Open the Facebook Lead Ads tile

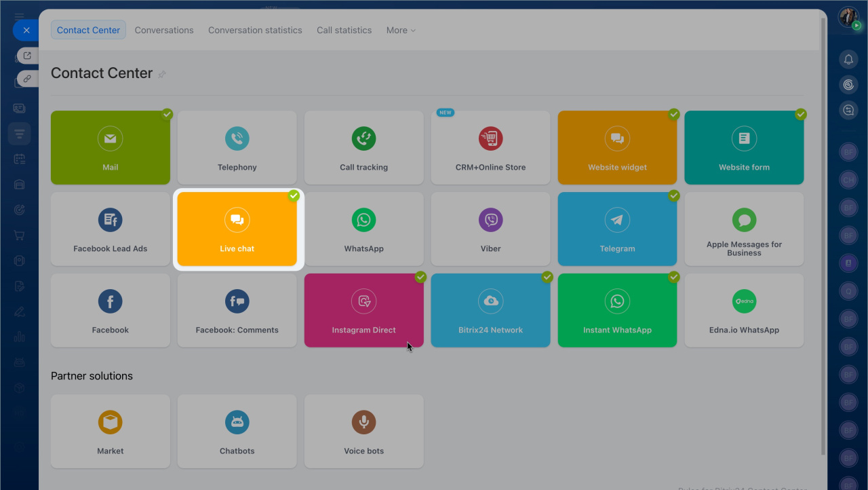(111, 229)
